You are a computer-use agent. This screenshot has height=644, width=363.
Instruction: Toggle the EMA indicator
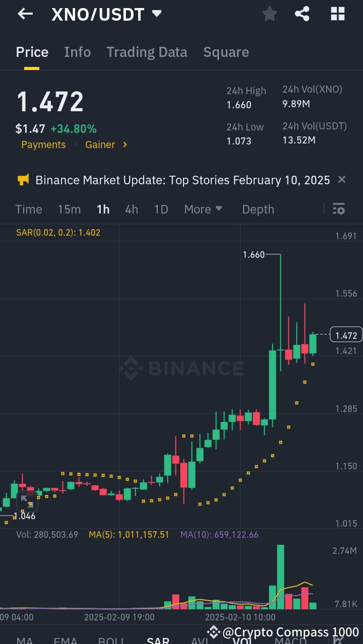(66, 640)
